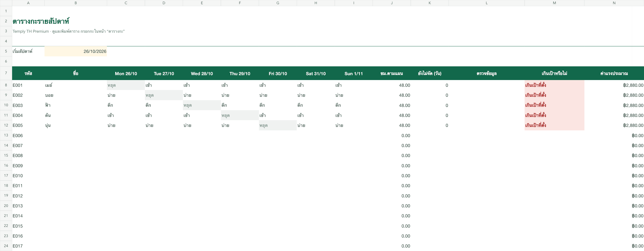Select employee code cell E006

point(28,135)
